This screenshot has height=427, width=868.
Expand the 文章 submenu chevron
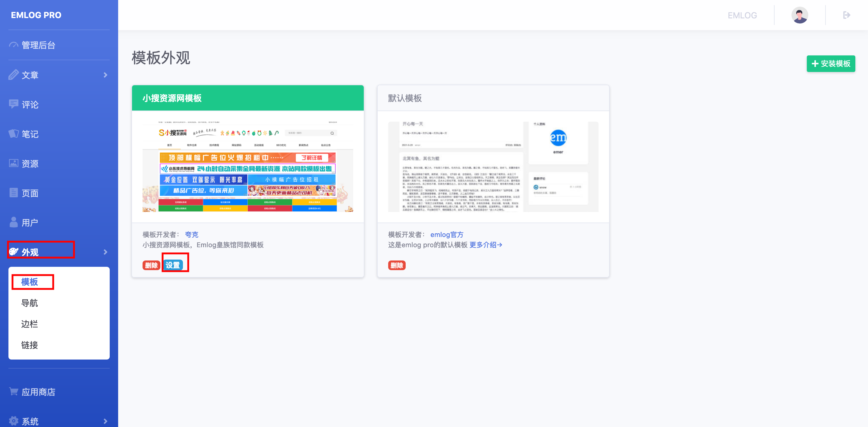click(105, 75)
